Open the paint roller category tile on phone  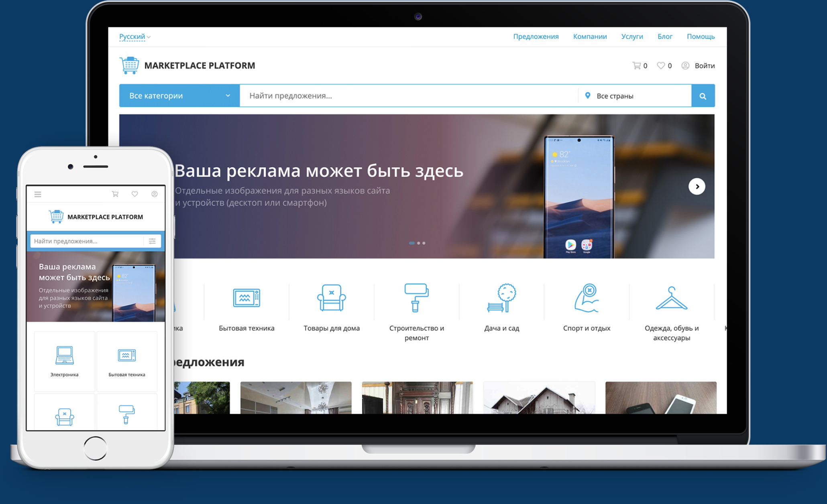click(x=127, y=412)
